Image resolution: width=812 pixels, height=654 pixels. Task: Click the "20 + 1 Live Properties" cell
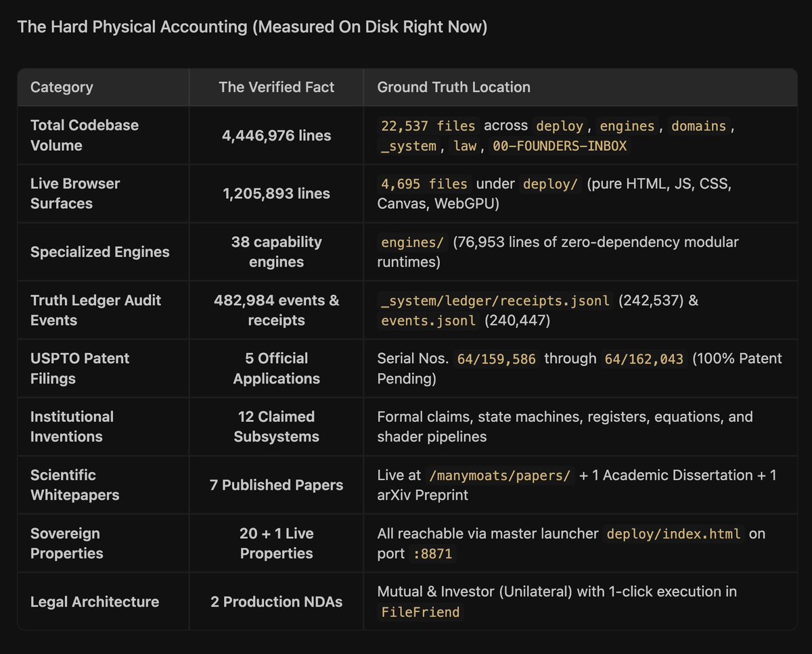(276, 543)
